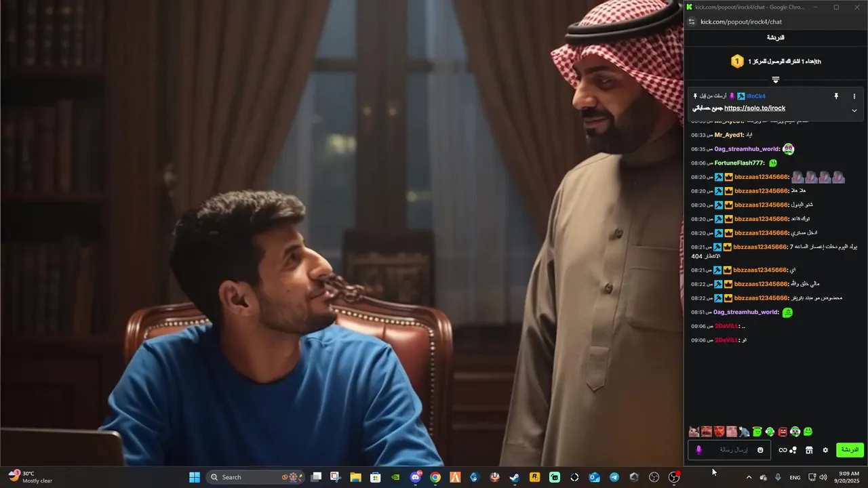Show hidden system tray icons
868x488 pixels.
coord(749,477)
